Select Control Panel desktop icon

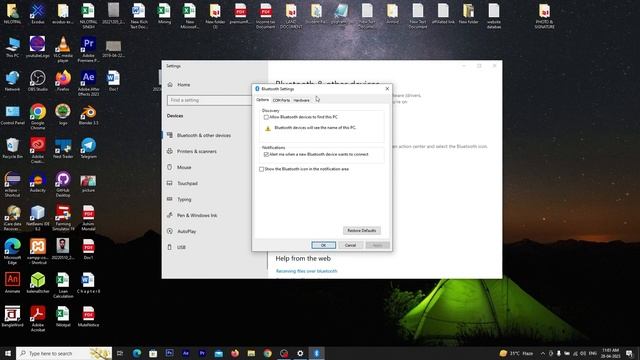click(12, 114)
